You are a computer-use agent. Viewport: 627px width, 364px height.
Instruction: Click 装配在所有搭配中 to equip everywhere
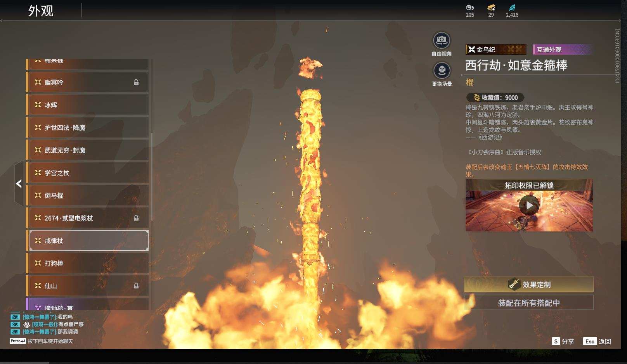pyautogui.click(x=529, y=303)
